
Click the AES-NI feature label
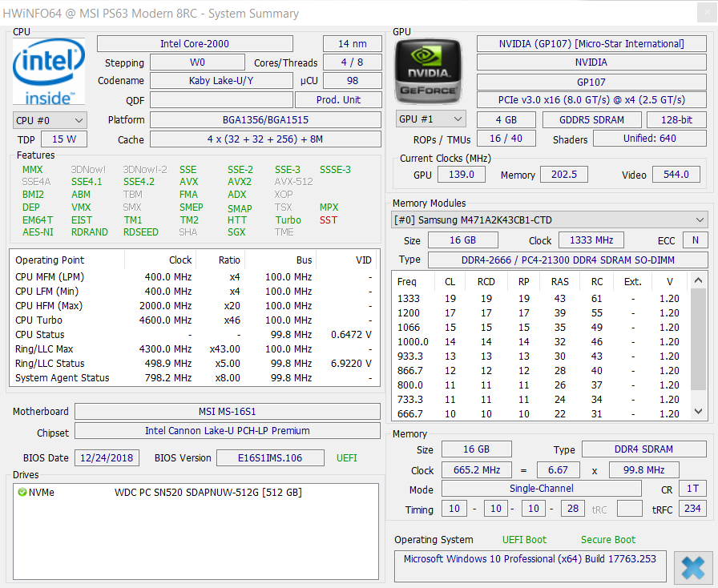pos(38,232)
